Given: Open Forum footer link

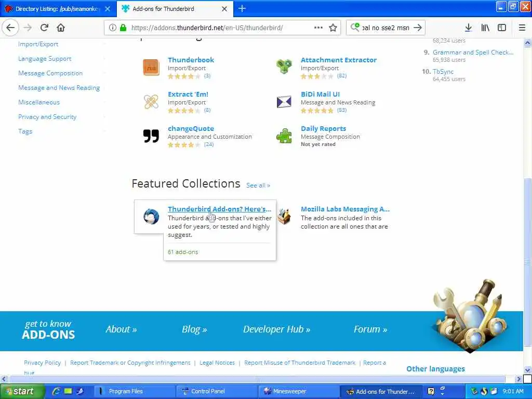Looking at the screenshot, I should [x=370, y=329].
